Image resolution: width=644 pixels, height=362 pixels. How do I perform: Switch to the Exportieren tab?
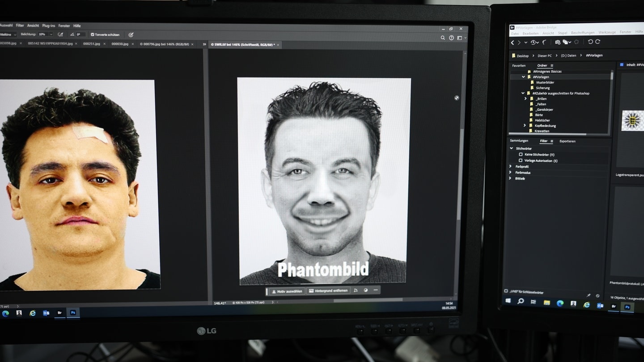[568, 141]
